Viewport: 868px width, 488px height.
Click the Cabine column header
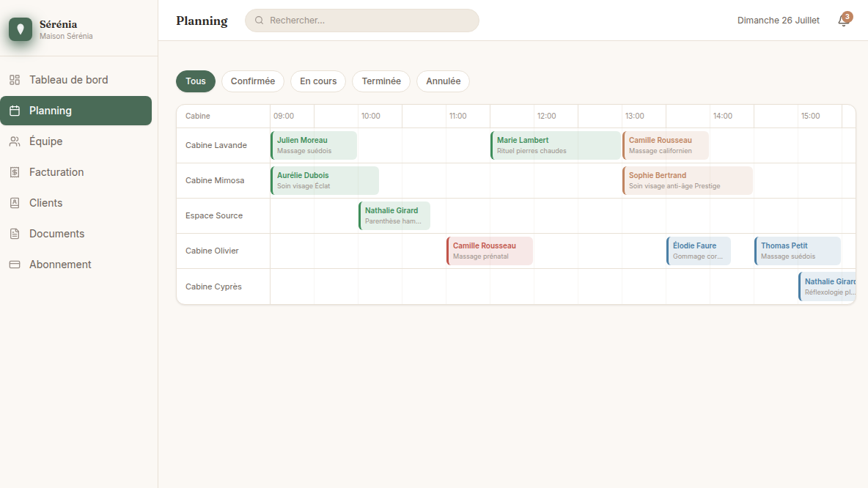click(198, 117)
